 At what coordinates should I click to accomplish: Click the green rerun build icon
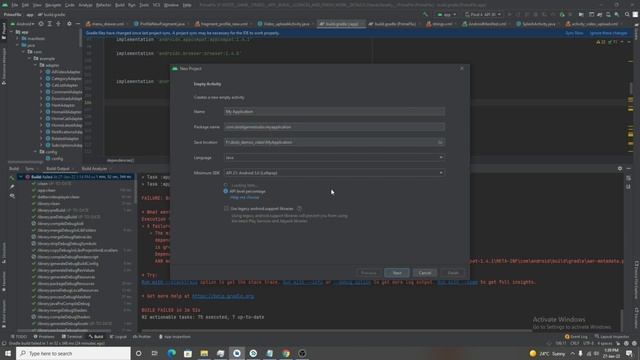pyautogui.click(x=12, y=178)
